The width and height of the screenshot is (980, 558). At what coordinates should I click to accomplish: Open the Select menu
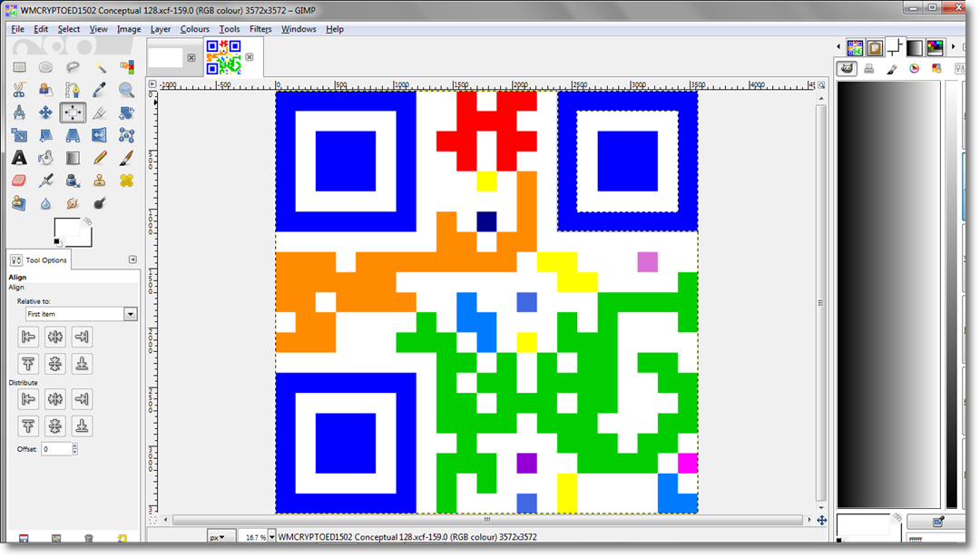coord(69,29)
